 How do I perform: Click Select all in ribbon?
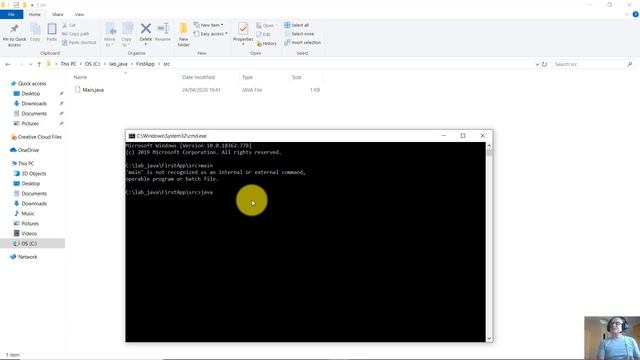tap(296, 25)
